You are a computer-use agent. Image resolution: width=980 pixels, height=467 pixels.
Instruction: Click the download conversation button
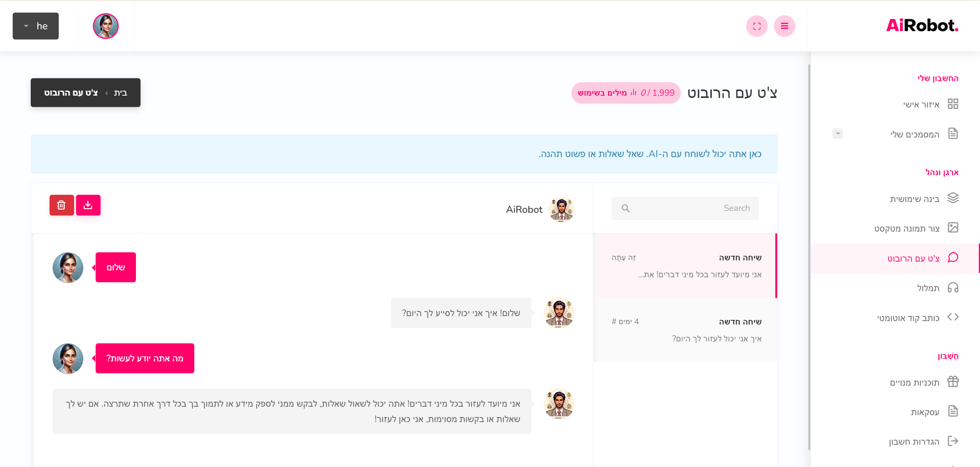click(88, 205)
